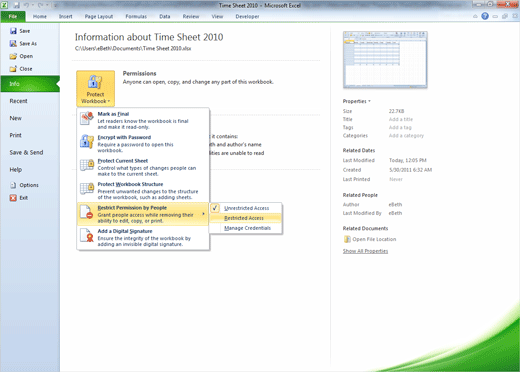Click the Author eBeth value
The height and width of the screenshot is (372, 520).
pyautogui.click(x=395, y=205)
